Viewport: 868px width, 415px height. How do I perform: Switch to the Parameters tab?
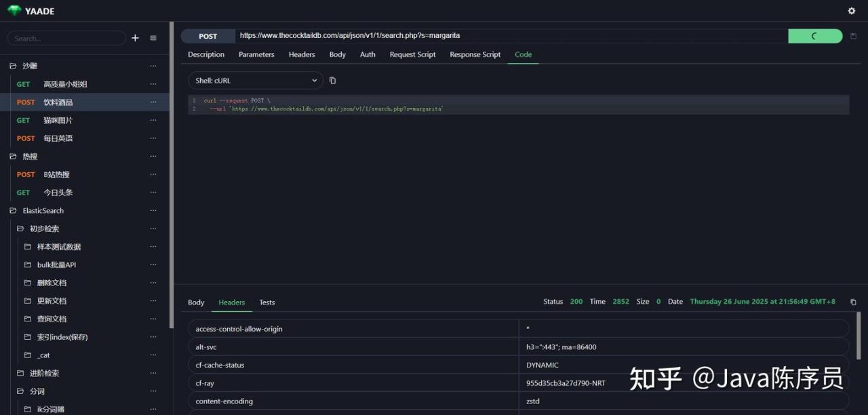[x=256, y=54]
